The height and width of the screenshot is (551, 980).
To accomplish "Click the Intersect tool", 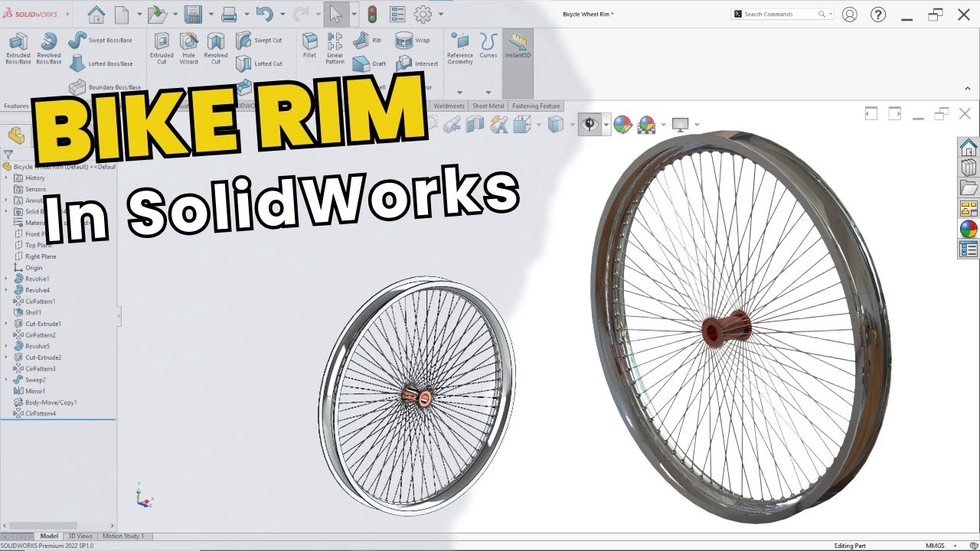I will 417,64.
